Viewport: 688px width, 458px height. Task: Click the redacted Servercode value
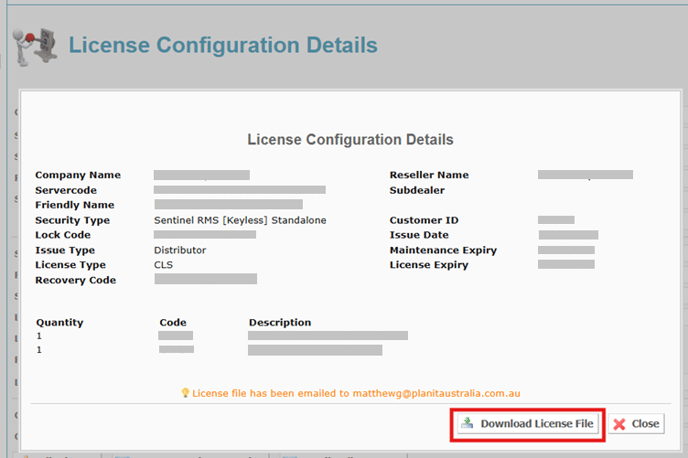click(239, 189)
